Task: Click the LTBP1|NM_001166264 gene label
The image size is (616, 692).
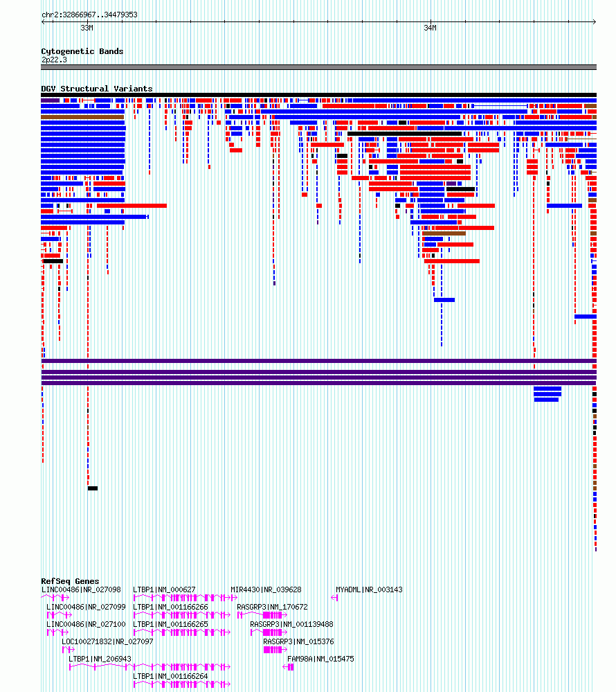Action: pos(170,676)
